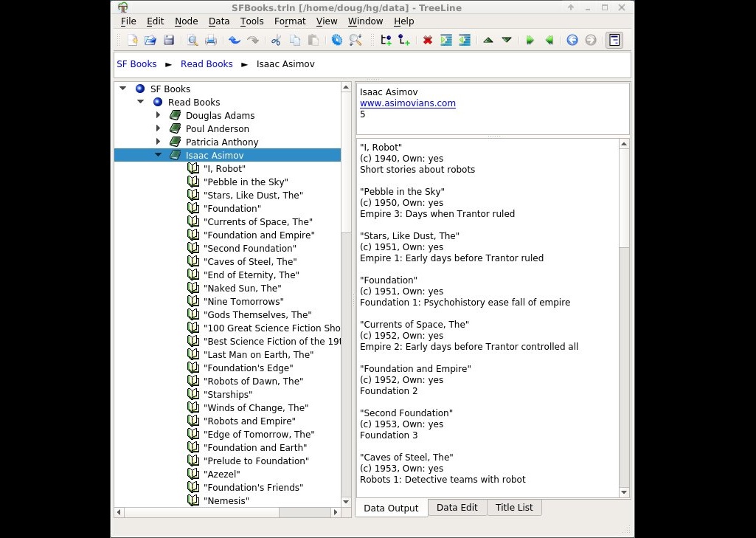Switch to the Data Output tab
The height and width of the screenshot is (538, 756).
coord(391,508)
